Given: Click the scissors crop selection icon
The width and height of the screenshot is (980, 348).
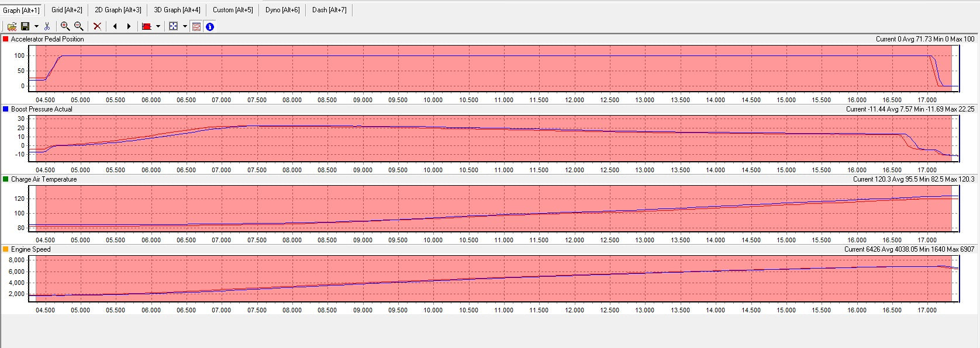Looking at the screenshot, I should pyautogui.click(x=47, y=26).
